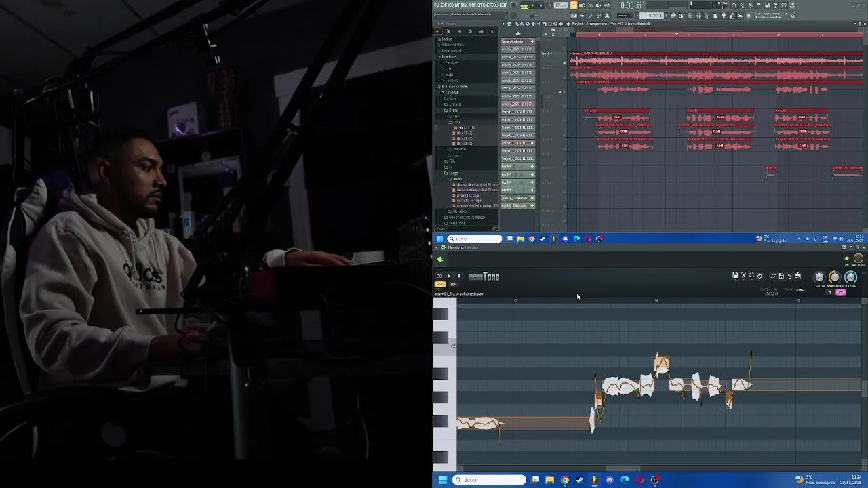Open the TOOLS menu in FL Studio

(x=494, y=5)
